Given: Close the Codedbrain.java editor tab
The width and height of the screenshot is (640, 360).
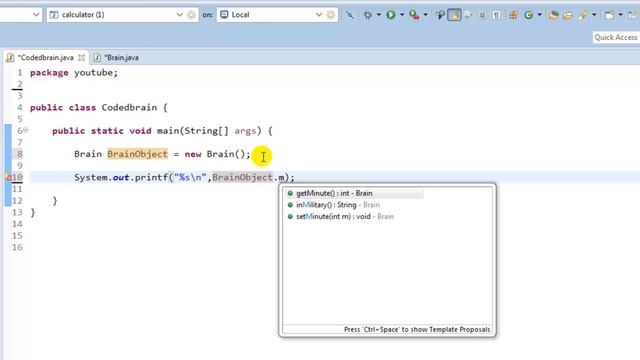Looking at the screenshot, I should tap(82, 58).
